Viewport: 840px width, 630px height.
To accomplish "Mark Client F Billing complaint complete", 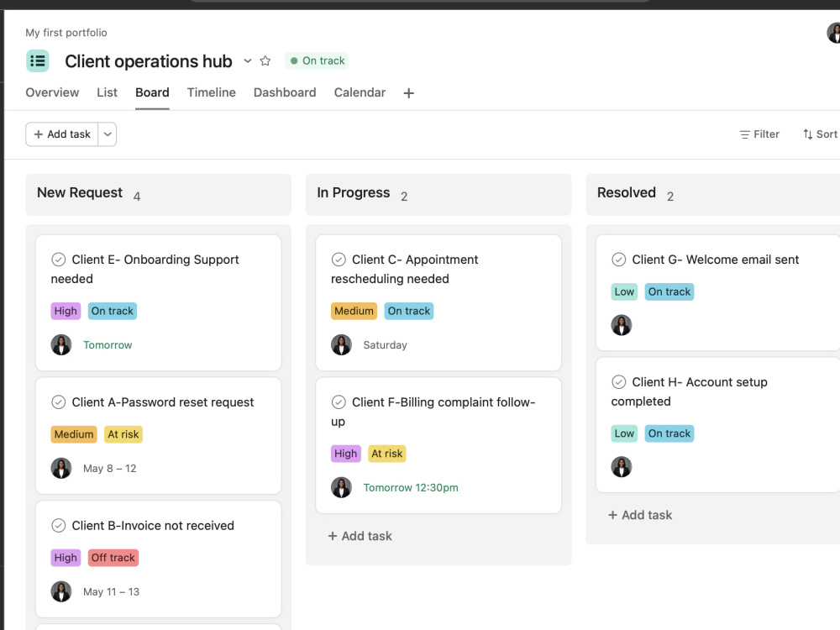I will click(339, 402).
